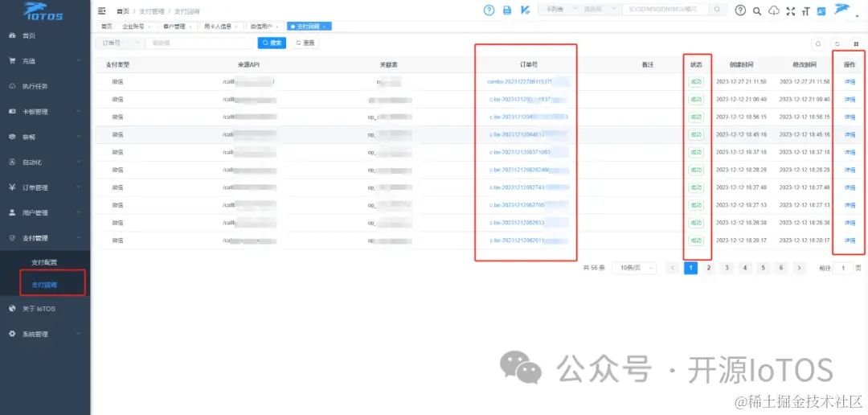
Task: Expand the 订单管理 sidebar menu
Action: click(45, 187)
